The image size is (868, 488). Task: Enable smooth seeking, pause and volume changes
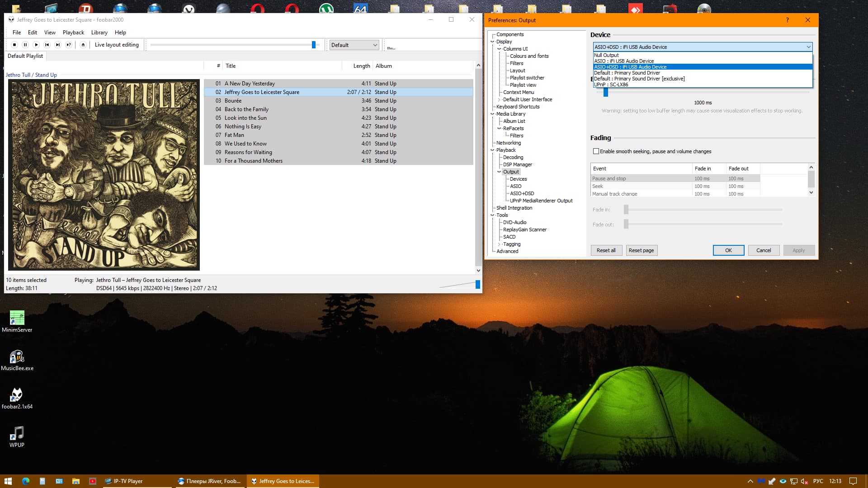click(x=596, y=151)
